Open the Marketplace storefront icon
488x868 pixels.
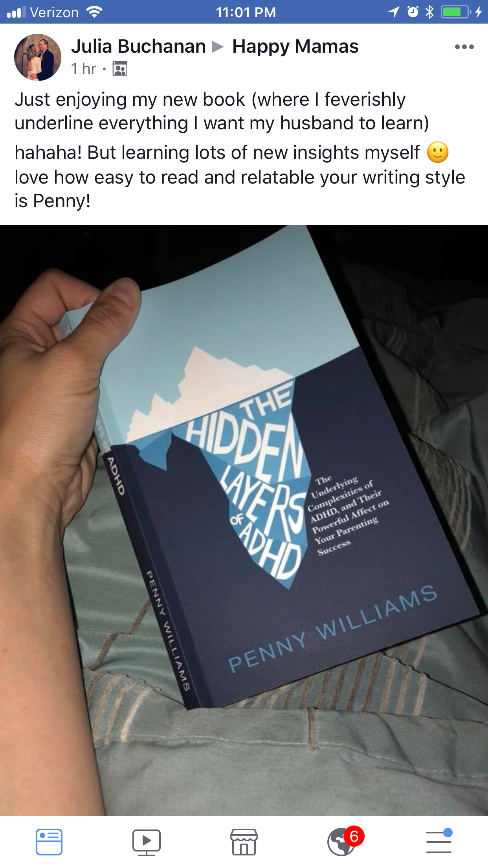(244, 842)
